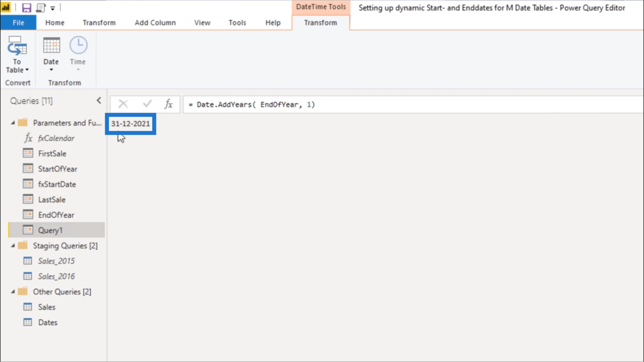Click the icon beside fxStartDate
This screenshot has width=644, height=362.
click(x=28, y=184)
